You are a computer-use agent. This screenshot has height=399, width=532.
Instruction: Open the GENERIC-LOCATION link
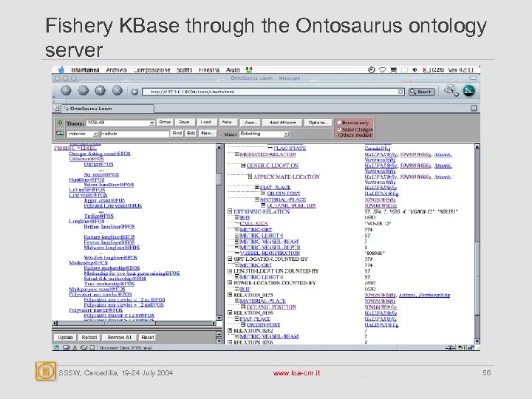click(x=273, y=166)
